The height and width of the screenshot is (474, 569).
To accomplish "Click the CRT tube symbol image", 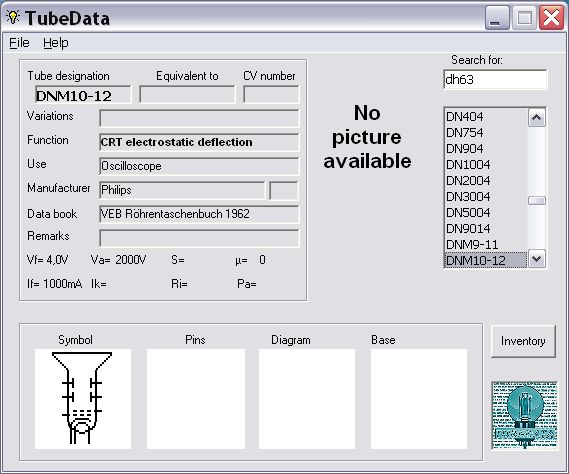I will (x=83, y=399).
